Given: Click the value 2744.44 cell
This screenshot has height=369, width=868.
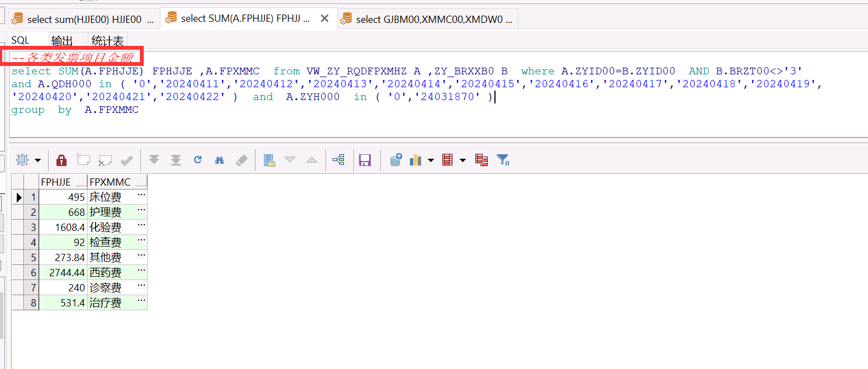Looking at the screenshot, I should (x=63, y=272).
